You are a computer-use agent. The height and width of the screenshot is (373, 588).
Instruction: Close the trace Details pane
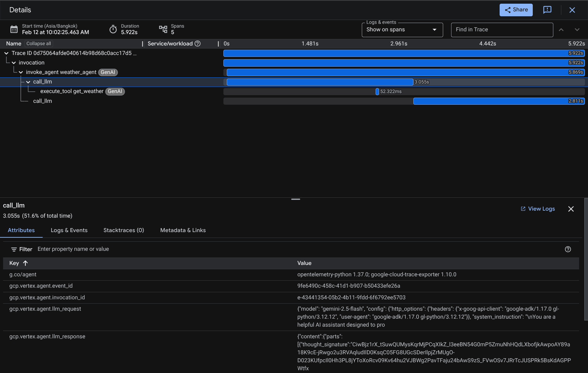(x=572, y=10)
